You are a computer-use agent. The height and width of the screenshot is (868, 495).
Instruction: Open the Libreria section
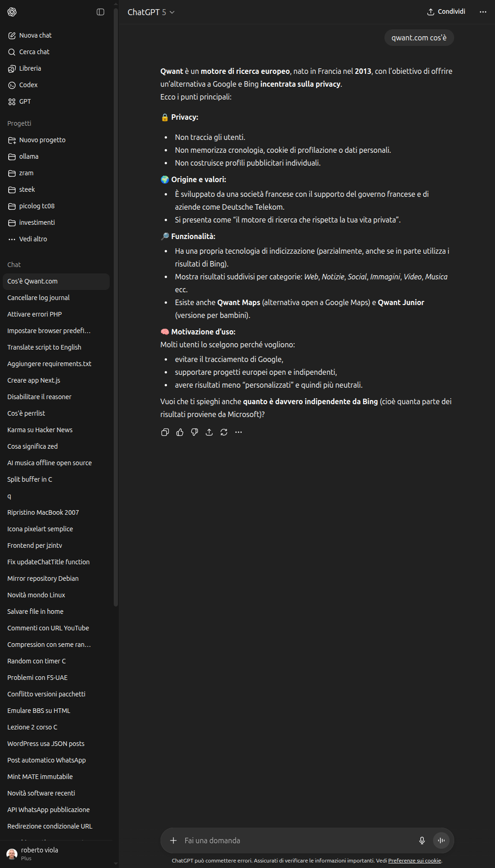[30, 68]
